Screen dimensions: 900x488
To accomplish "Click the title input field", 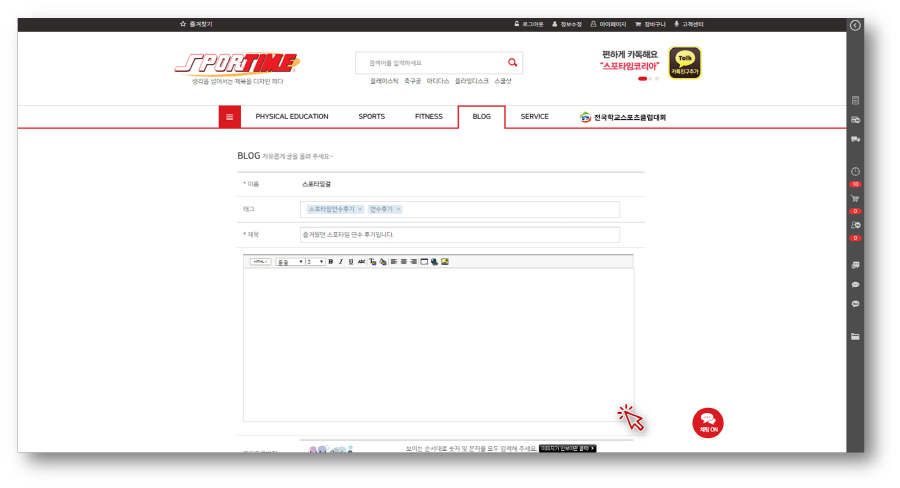I will tap(459, 235).
